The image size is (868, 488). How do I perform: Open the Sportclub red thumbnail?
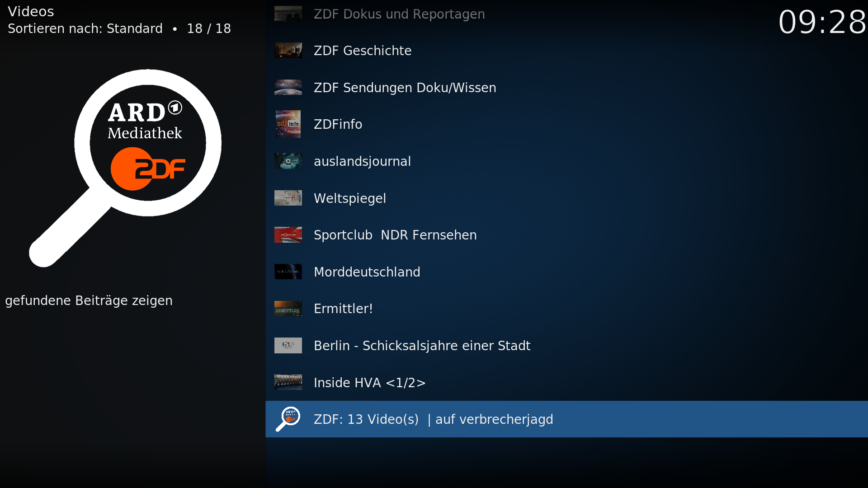click(288, 235)
